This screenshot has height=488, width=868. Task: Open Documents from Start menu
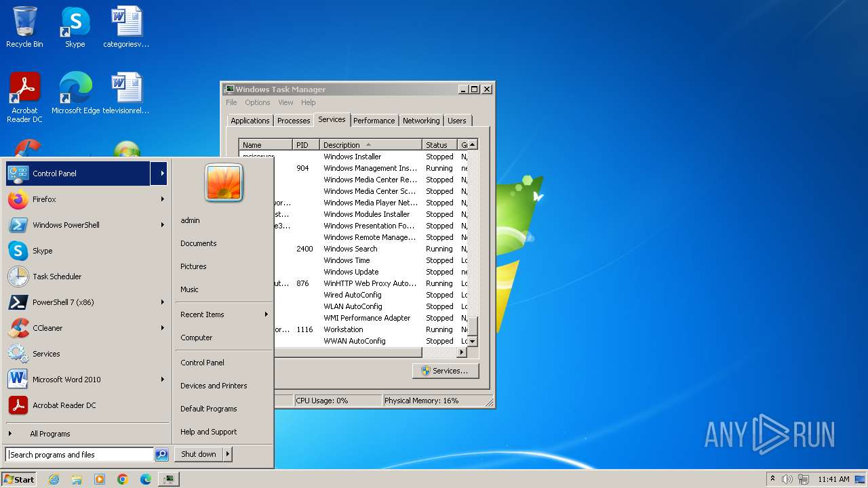(199, 243)
